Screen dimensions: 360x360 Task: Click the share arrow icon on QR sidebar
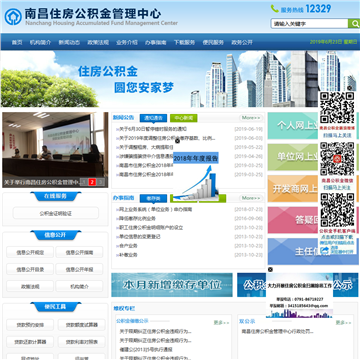(x=325, y=250)
